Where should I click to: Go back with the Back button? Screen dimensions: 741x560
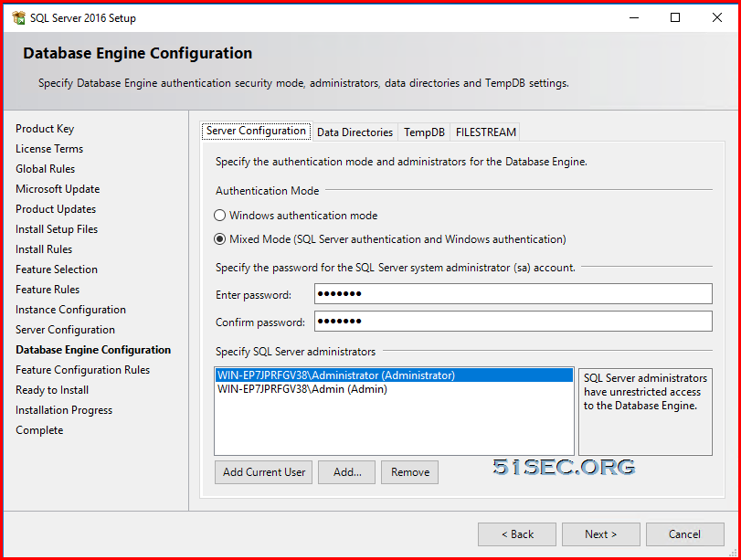tap(517, 534)
